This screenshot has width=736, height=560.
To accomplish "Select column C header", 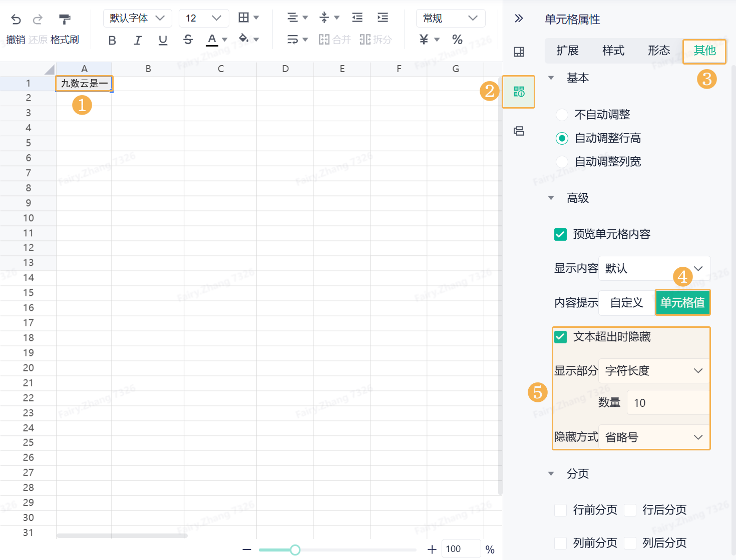I will click(x=220, y=69).
